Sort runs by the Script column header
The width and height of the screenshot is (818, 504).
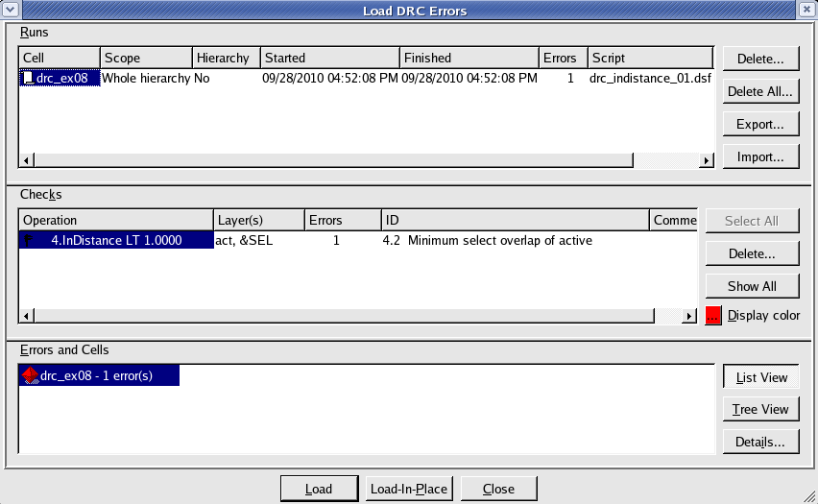pyautogui.click(x=649, y=58)
